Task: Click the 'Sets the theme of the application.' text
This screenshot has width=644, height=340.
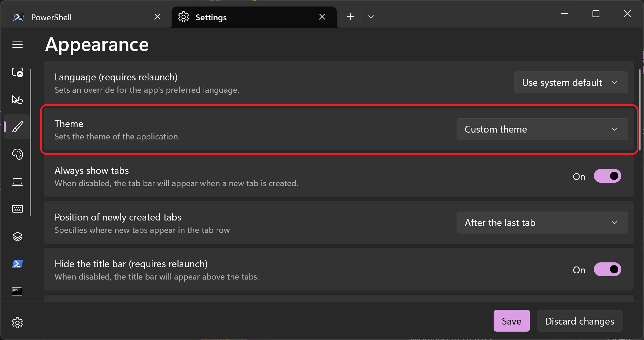Action: (117, 137)
